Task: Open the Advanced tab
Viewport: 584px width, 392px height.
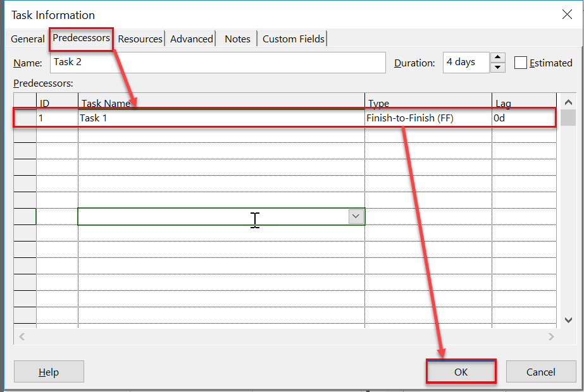Action: coord(191,39)
